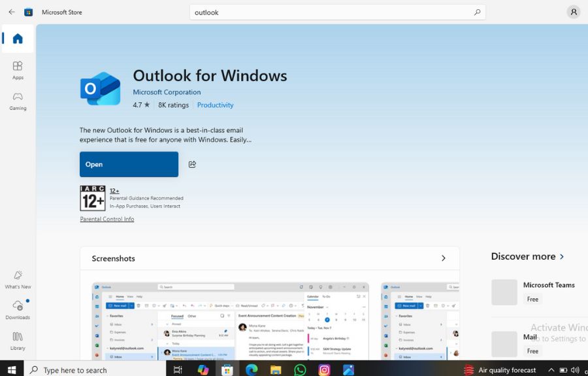Click the Microsoft Store logo icon
Screen dimensions: 588x376
tap(29, 12)
